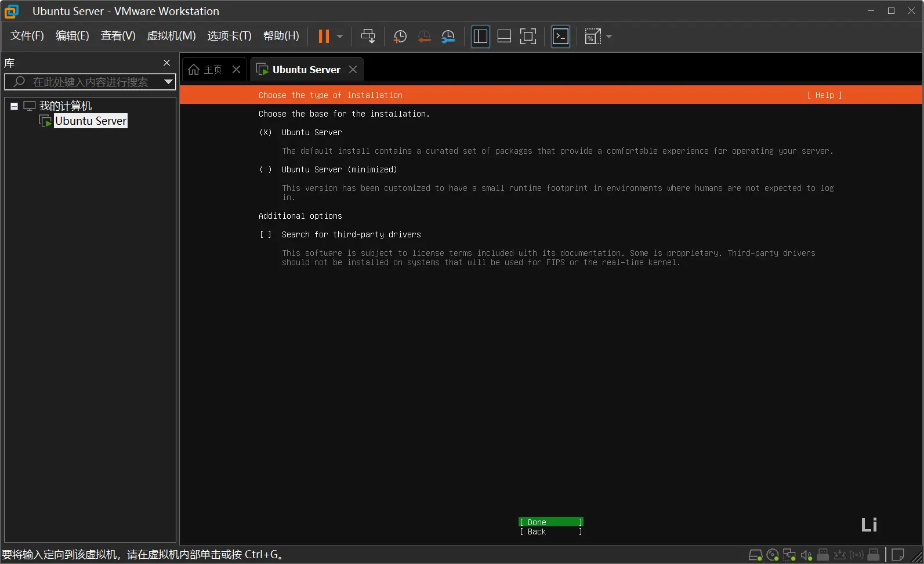This screenshot has height=564, width=924.
Task: Click the orange pause virtual machine icon
Action: 324,37
